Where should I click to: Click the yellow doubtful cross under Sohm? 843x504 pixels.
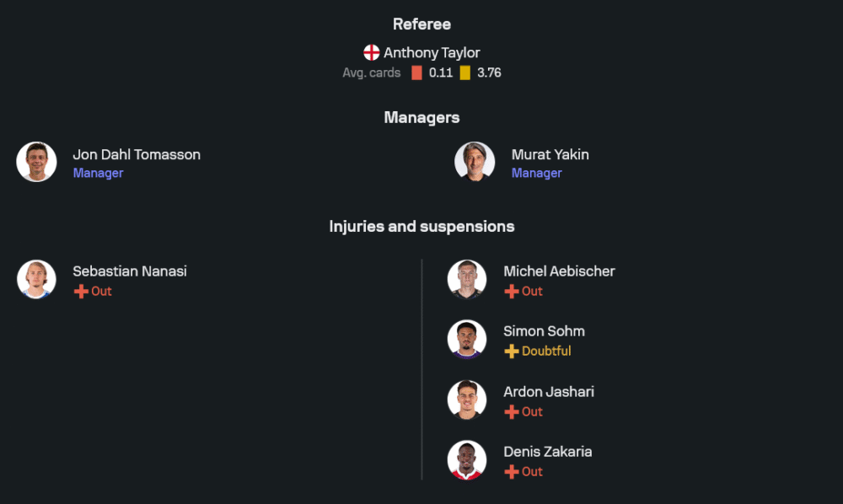(512, 351)
